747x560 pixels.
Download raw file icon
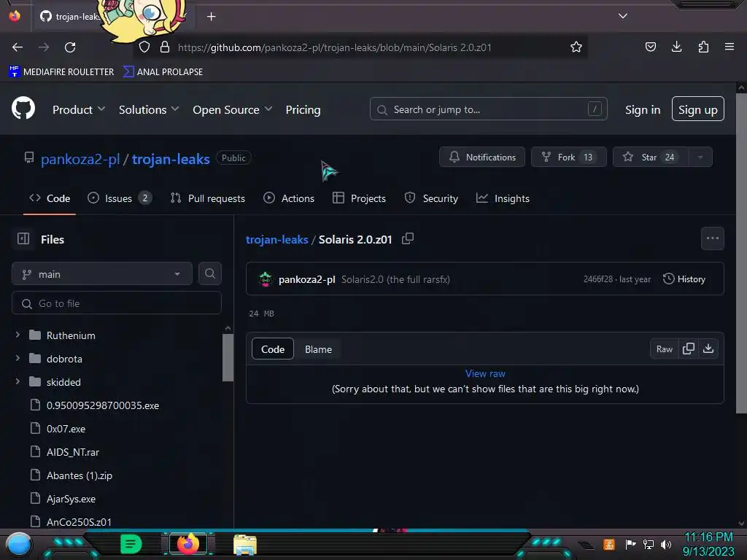[708, 349]
